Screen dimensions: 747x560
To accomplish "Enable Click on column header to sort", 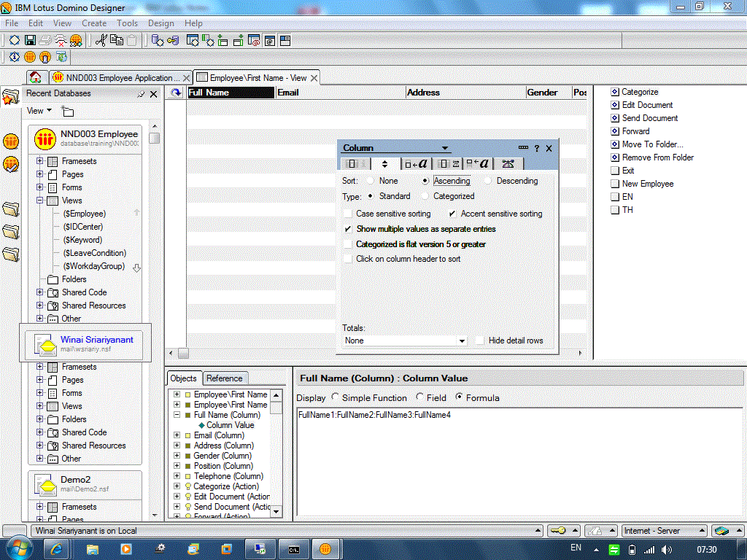I will coord(348,259).
